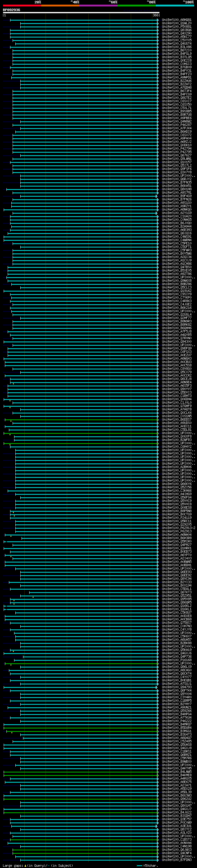Open hit UniRef100_A8MQ81
The width and height of the screenshot is (197, 868).
tap(177, 20)
